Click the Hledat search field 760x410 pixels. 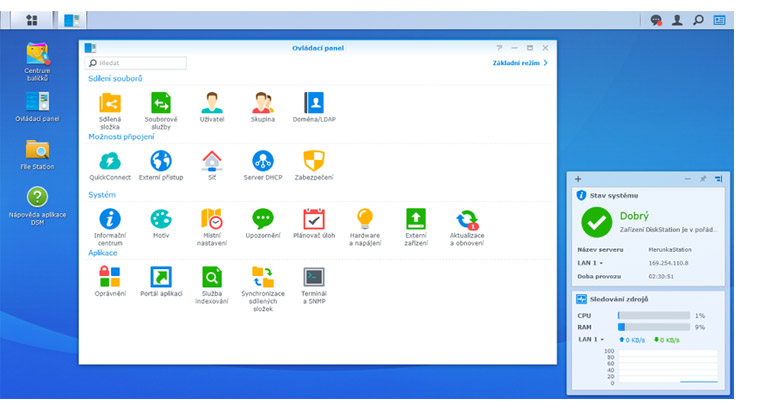136,63
